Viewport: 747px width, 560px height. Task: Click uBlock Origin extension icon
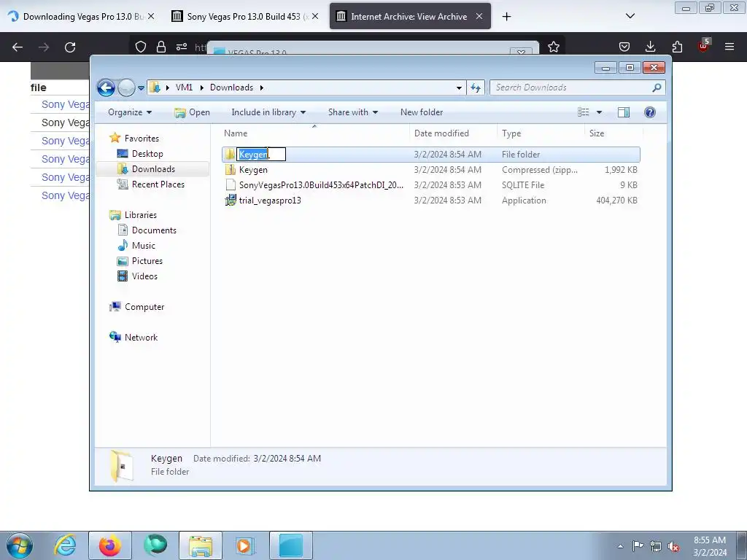tap(704, 46)
